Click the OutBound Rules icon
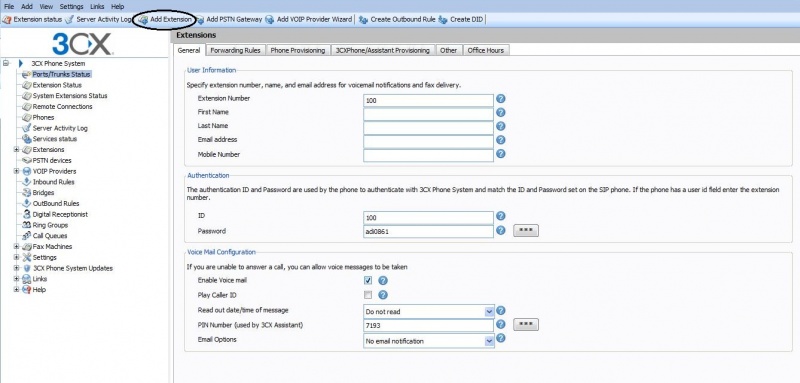 click(27, 203)
